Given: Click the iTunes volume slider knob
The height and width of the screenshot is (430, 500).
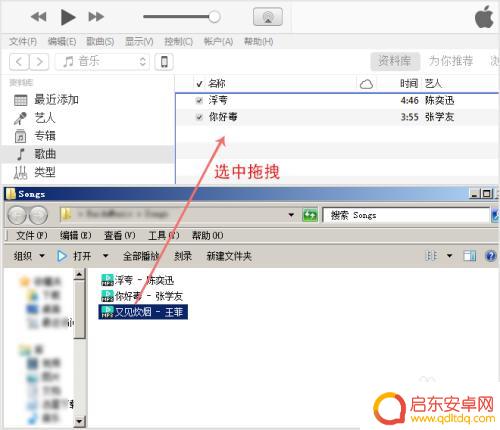Looking at the screenshot, I should click(x=214, y=17).
